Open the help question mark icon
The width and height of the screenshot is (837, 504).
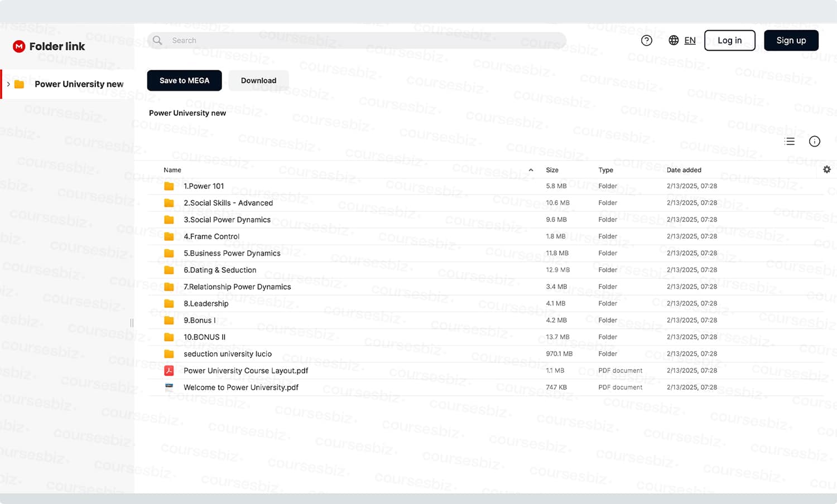(x=647, y=40)
